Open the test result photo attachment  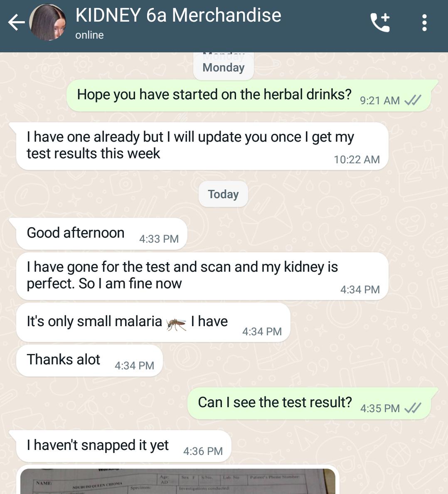tap(178, 481)
